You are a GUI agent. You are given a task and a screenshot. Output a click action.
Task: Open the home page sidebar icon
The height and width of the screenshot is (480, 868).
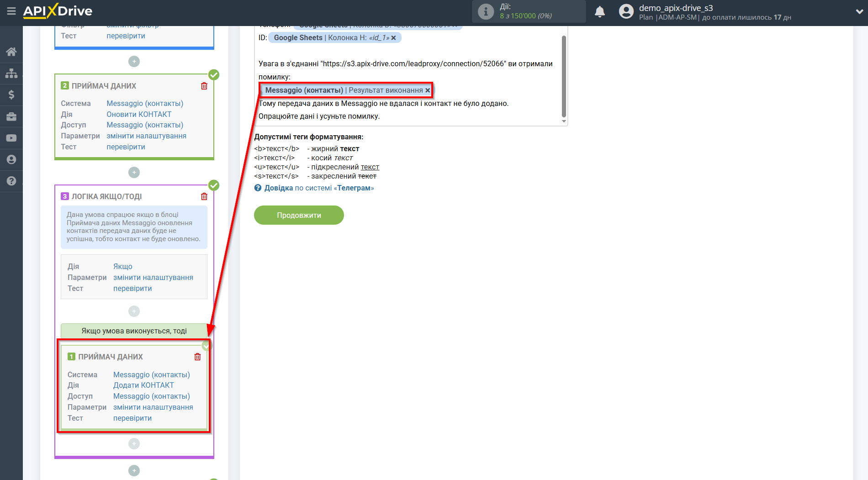coord(11,52)
